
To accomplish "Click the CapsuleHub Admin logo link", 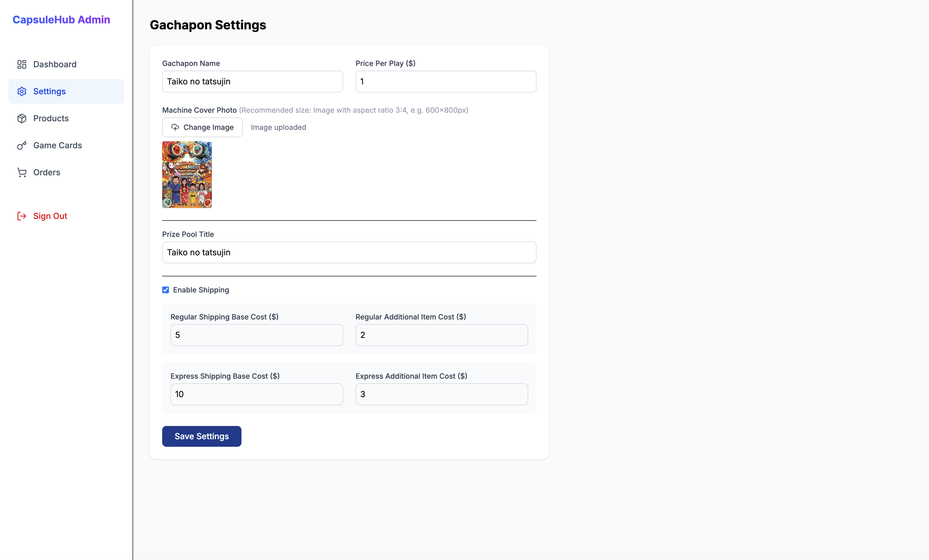I will click(x=61, y=19).
